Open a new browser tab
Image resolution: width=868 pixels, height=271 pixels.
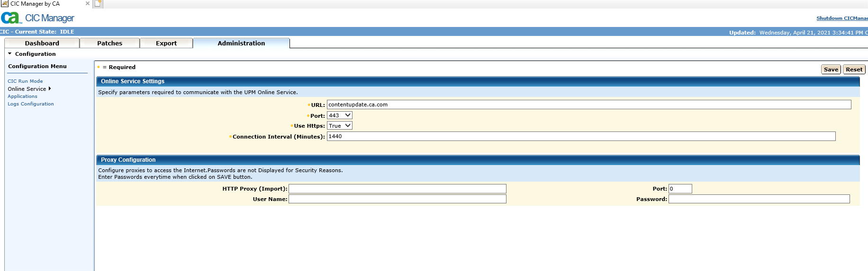tap(98, 4)
